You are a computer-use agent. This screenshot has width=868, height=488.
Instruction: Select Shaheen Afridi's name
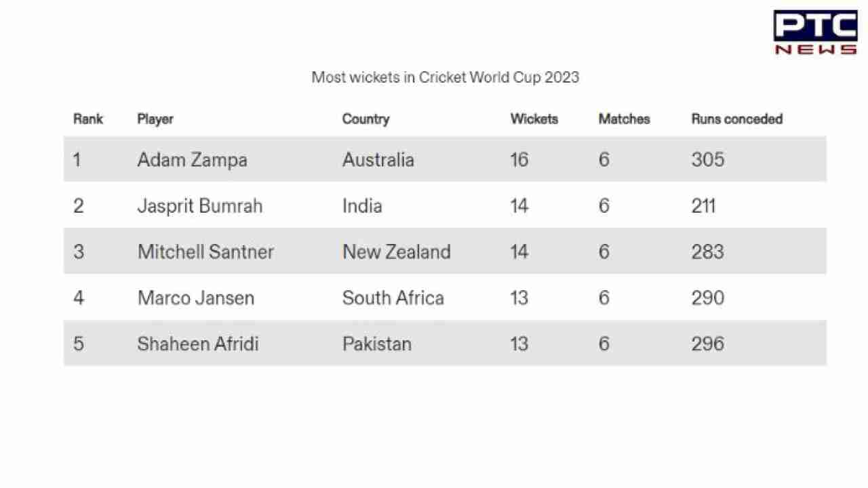coord(198,344)
